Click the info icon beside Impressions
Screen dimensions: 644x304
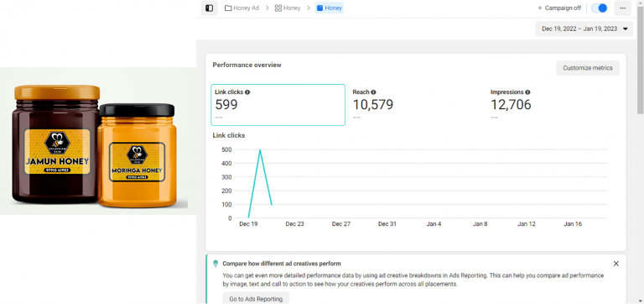pos(527,92)
